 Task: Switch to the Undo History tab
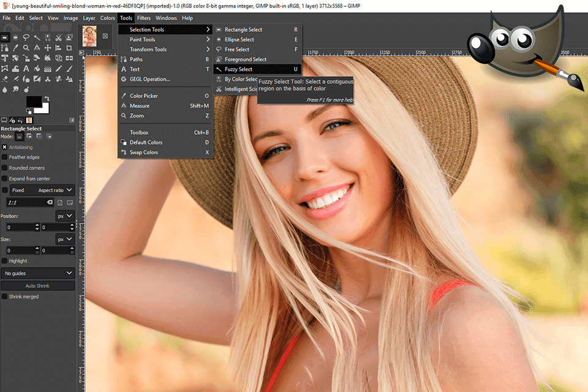[20, 121]
